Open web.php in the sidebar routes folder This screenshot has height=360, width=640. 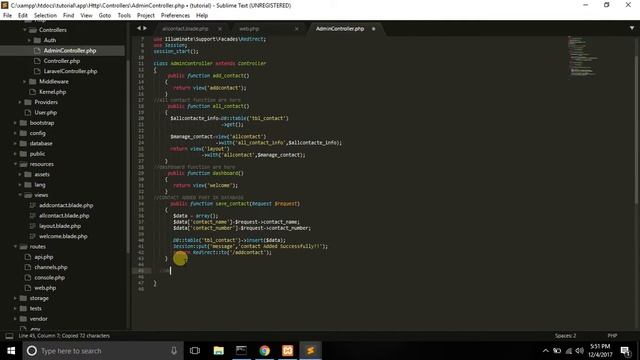pos(45,288)
